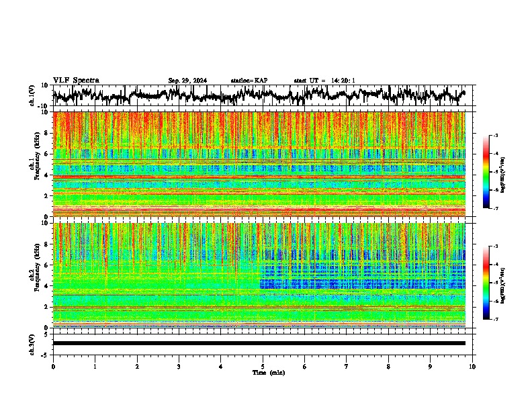Click the ch.2 spectrogram color scale bar
Viewport: 532px width, 411px height.
click(x=486, y=283)
